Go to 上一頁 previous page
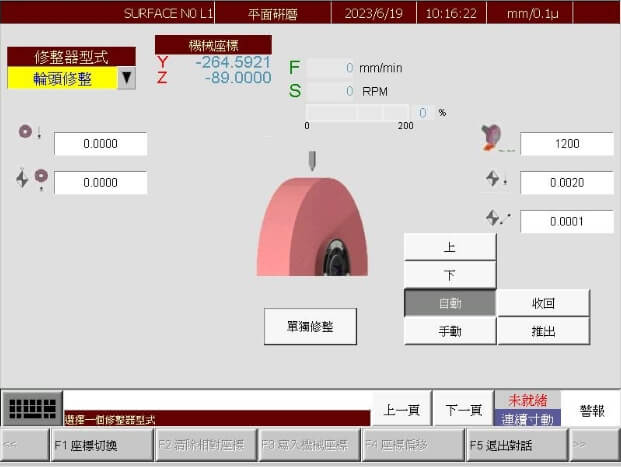This screenshot has height=467, width=621. coord(402,409)
